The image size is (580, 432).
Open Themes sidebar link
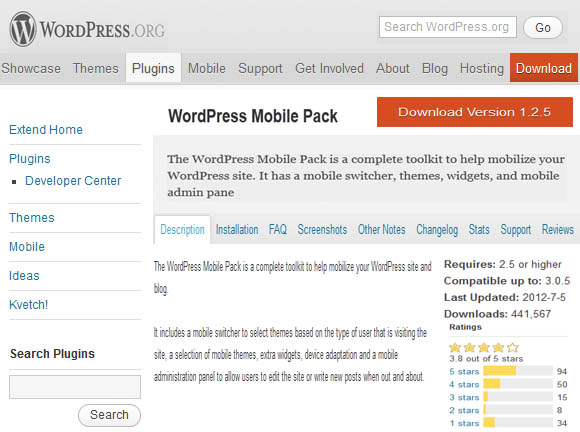point(32,218)
